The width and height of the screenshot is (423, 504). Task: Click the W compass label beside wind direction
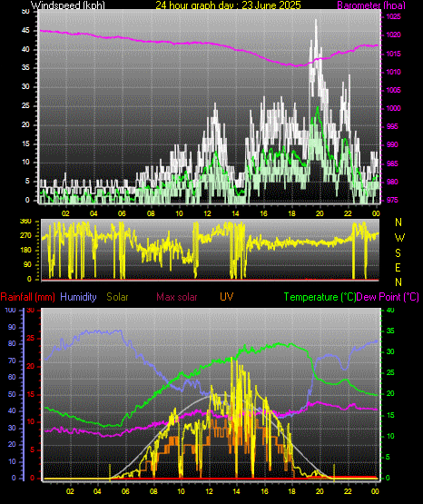[x=399, y=238]
